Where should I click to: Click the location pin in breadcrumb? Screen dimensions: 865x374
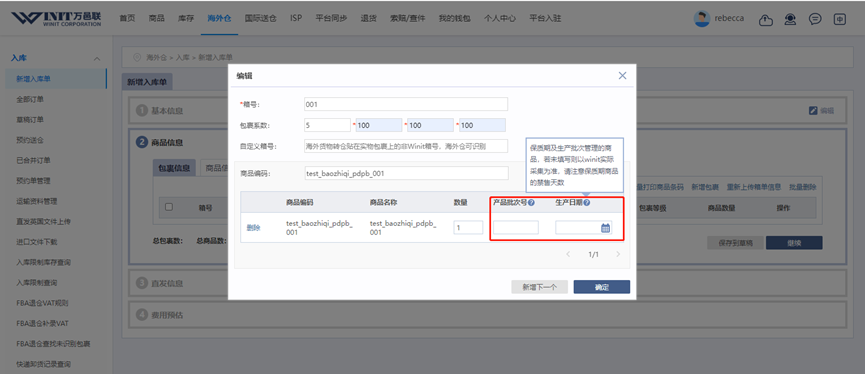coord(137,57)
